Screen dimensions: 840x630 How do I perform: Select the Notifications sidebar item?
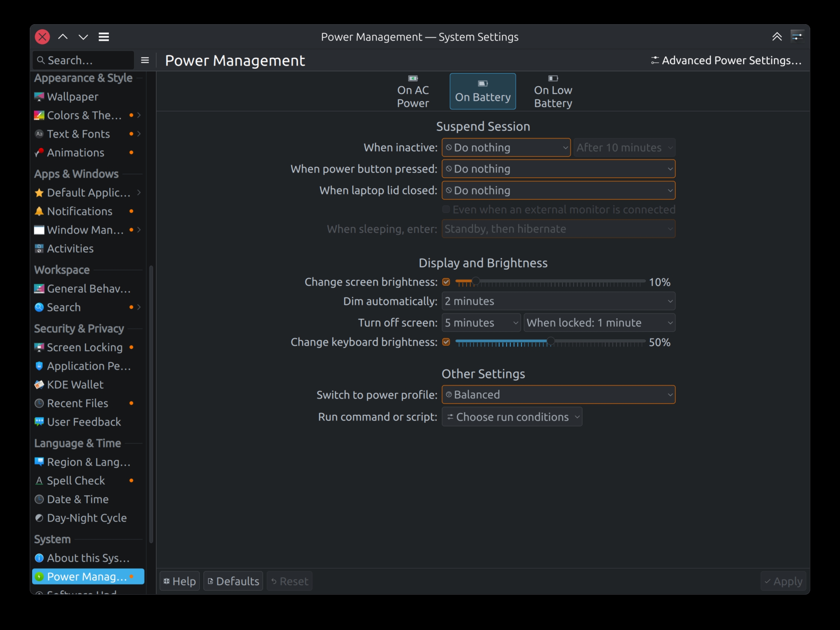coord(79,211)
